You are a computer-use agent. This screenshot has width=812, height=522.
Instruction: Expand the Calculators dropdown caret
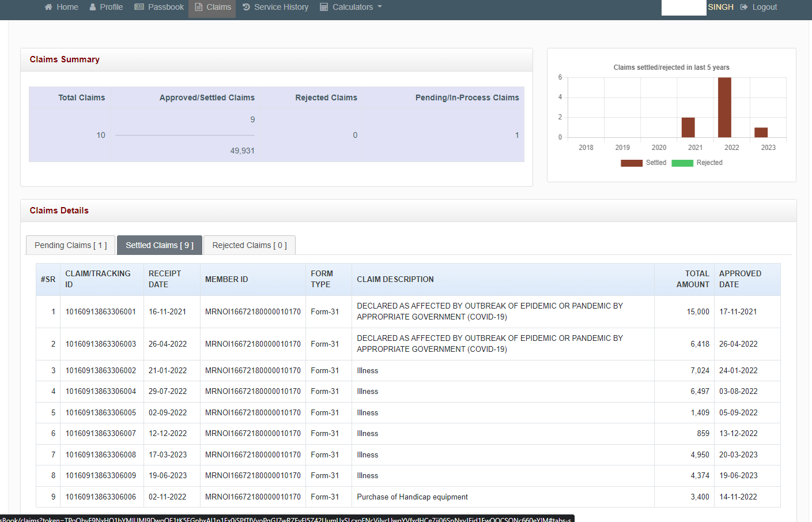coord(380,7)
